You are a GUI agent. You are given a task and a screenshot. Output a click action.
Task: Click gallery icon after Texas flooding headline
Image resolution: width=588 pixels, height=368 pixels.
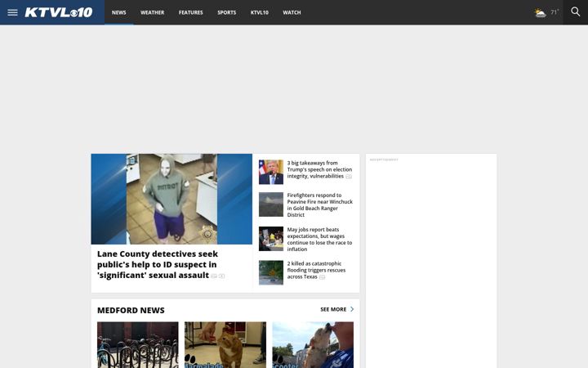click(322, 277)
